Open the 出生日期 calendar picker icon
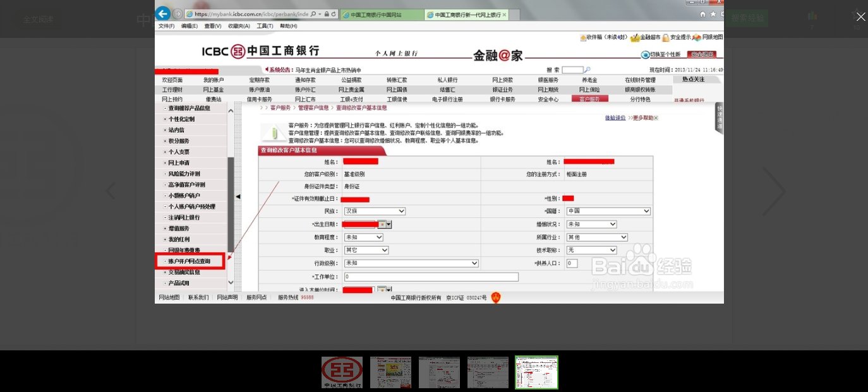Viewport: 868px width, 392px height. click(385, 224)
